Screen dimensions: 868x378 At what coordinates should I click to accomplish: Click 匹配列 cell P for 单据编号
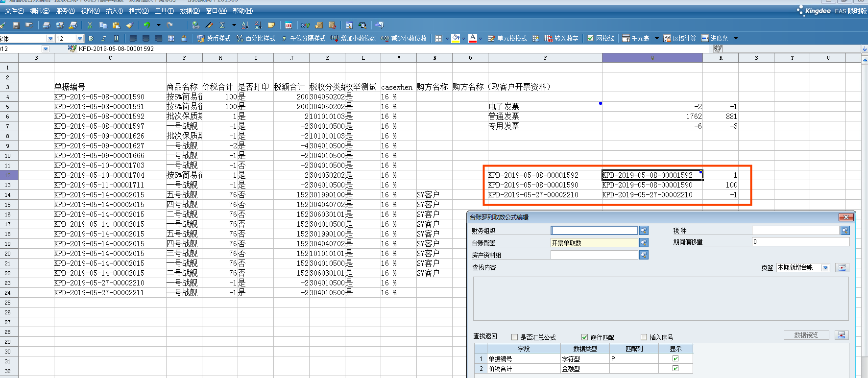point(634,358)
